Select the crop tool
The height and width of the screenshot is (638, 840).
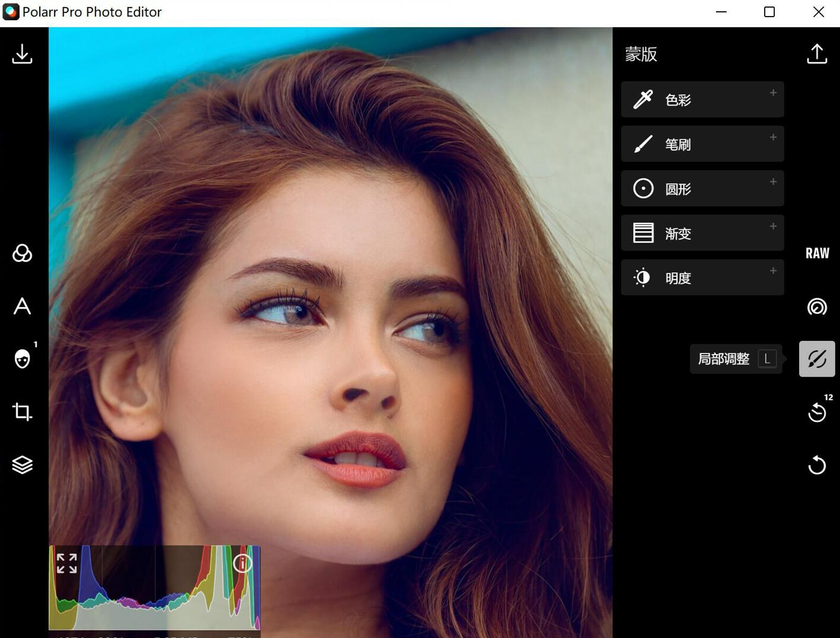tap(22, 411)
